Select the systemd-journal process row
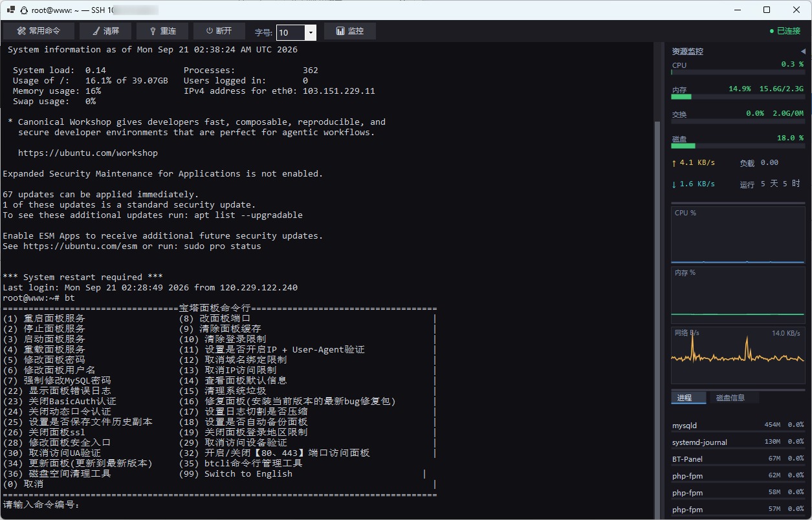Screen dimensions: 812x520 [x=738, y=442]
